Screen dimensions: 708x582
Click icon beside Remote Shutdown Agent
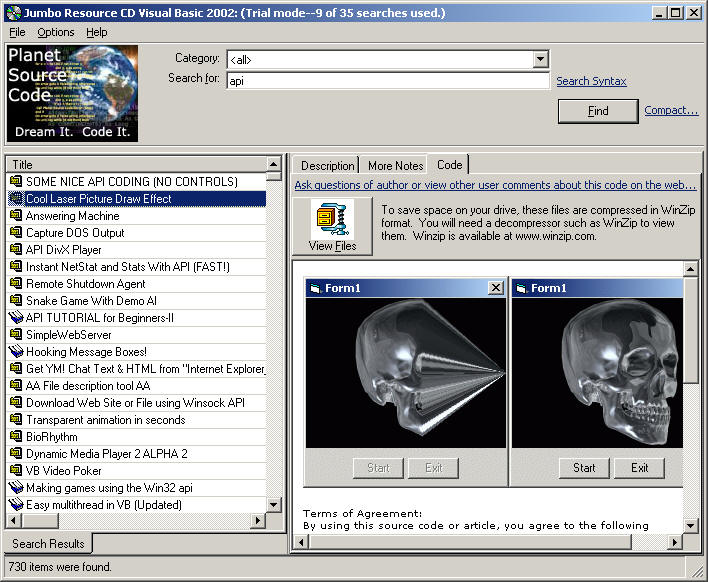(15, 283)
